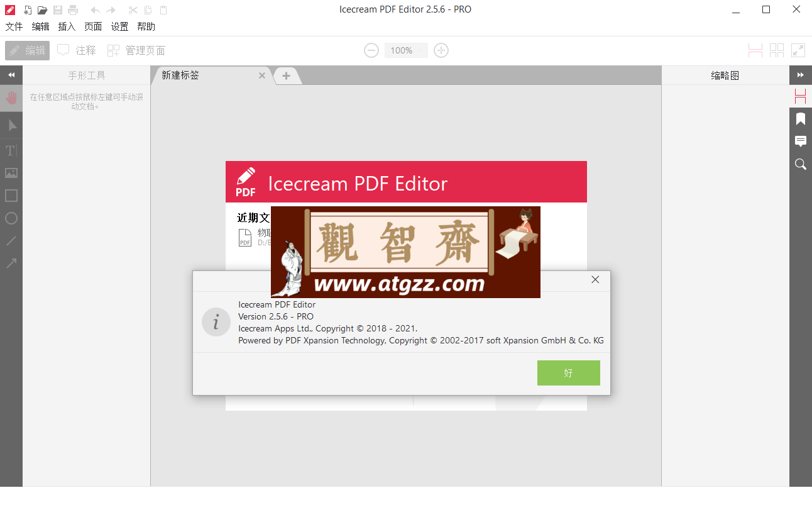The image size is (812, 505).
Task: Open thumbnails panel icon in right sidebar
Action: (801, 96)
